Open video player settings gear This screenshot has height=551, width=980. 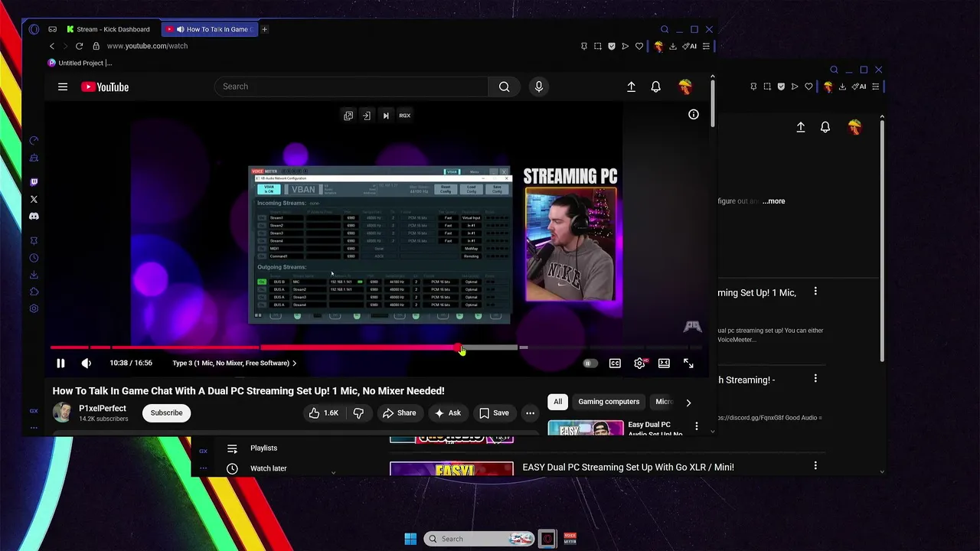click(x=639, y=364)
